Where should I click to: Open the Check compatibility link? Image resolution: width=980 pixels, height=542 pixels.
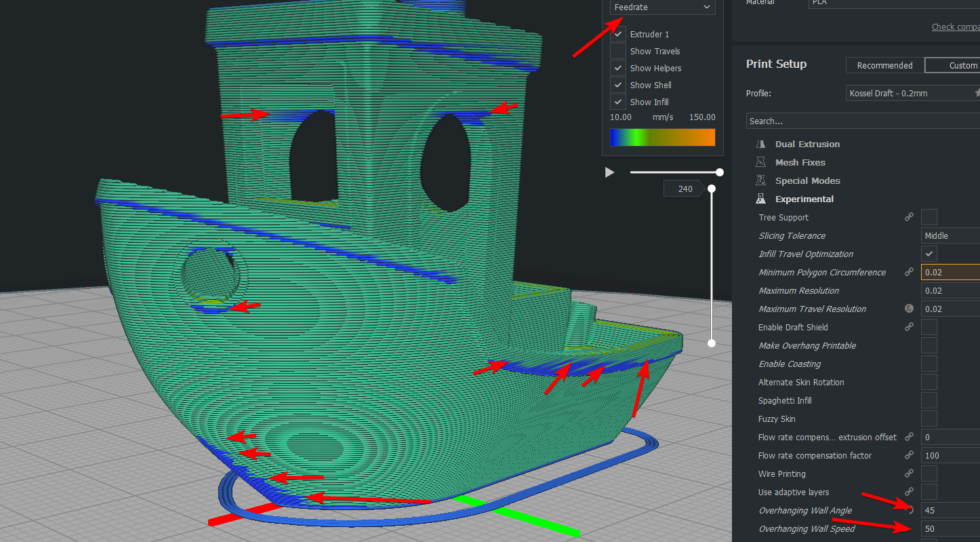point(956,27)
